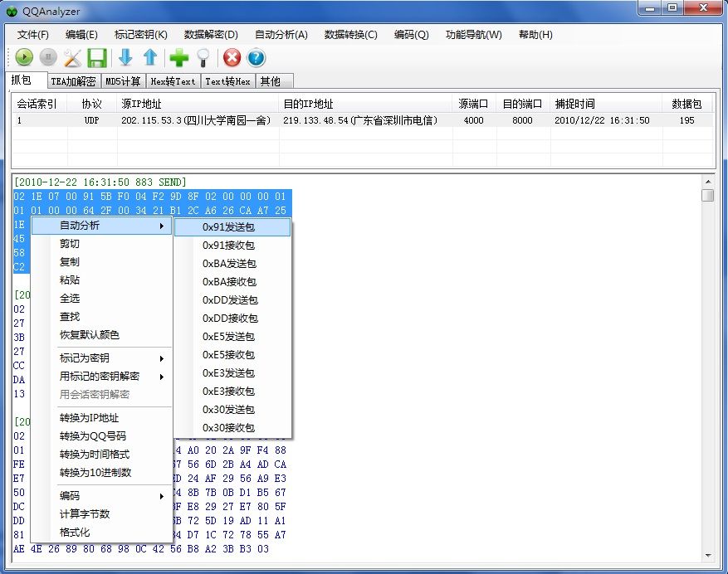Choose 0xBA接收包
The width and height of the screenshot is (728, 574).
[232, 282]
